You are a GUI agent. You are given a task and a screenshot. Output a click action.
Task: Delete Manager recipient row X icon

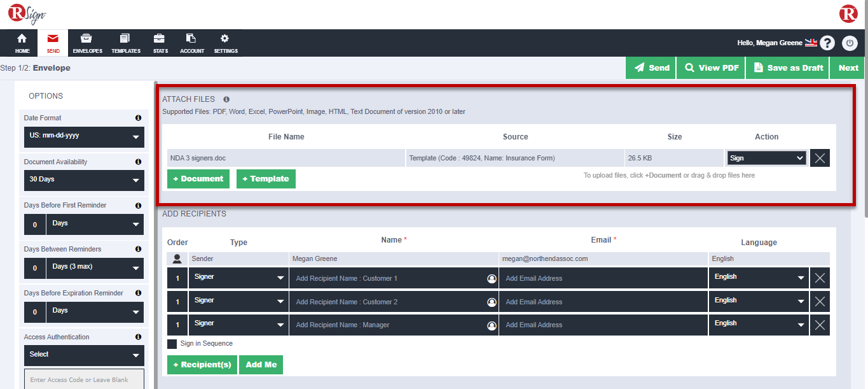820,325
